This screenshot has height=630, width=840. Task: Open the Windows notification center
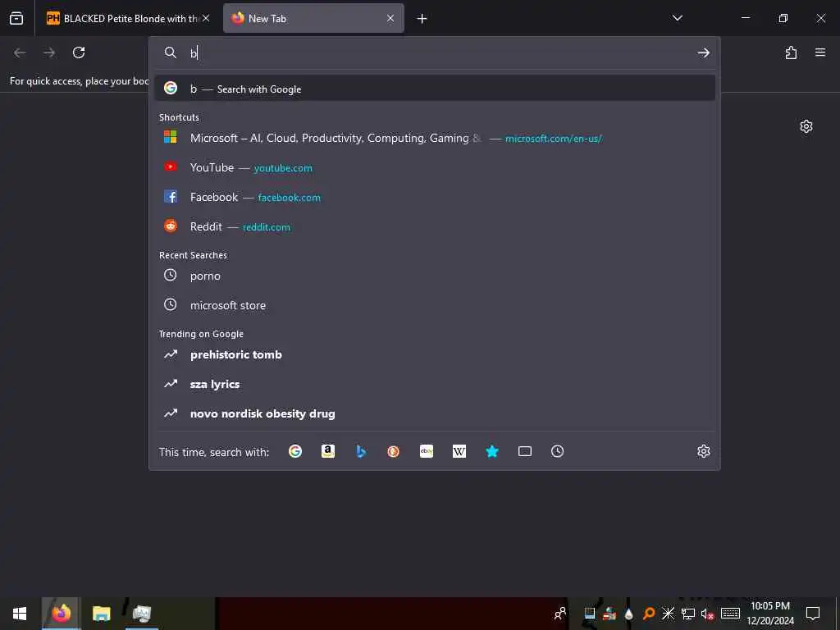(813, 614)
